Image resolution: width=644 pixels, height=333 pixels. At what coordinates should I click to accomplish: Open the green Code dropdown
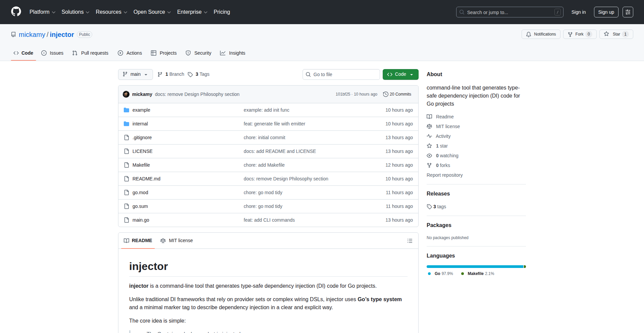(x=400, y=74)
